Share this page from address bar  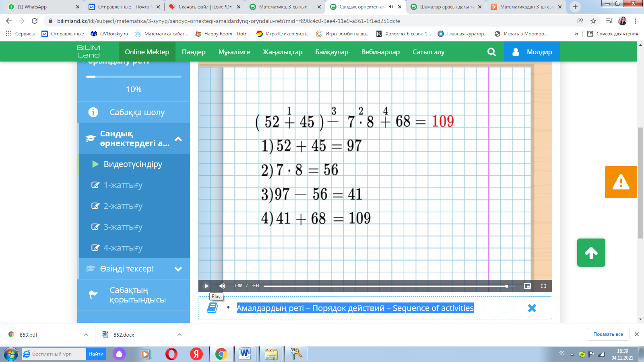click(x=580, y=21)
